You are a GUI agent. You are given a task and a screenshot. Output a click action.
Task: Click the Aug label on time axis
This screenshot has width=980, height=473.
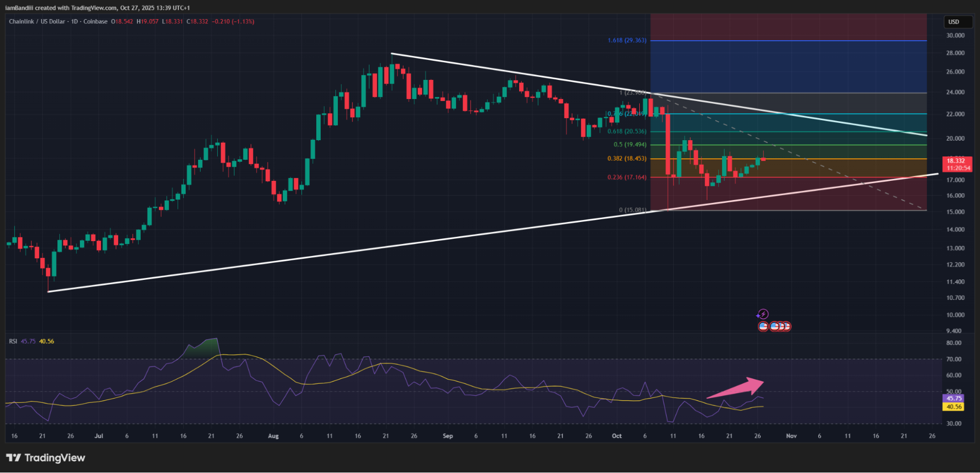pos(273,436)
